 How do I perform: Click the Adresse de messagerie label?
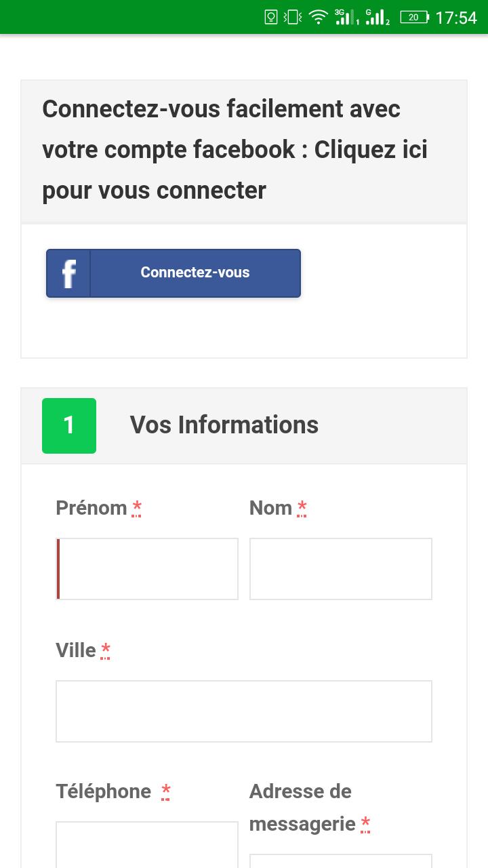[x=302, y=808]
